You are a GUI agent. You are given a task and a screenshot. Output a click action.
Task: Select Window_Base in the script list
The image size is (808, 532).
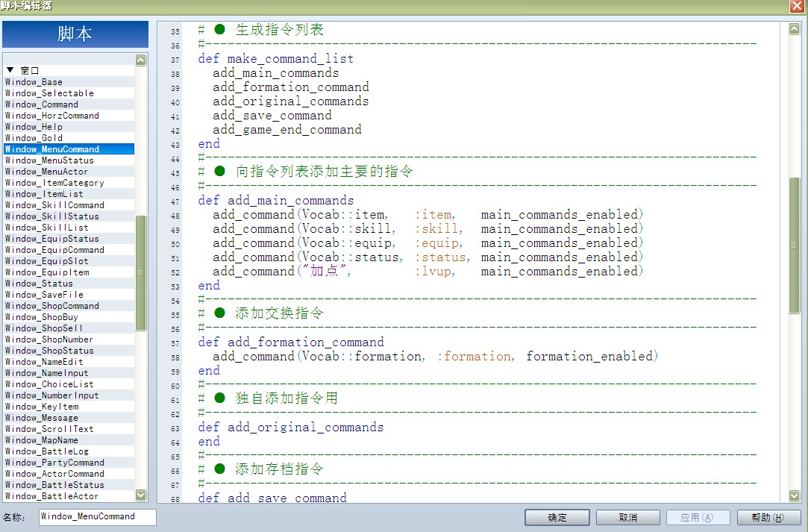pyautogui.click(x=69, y=82)
